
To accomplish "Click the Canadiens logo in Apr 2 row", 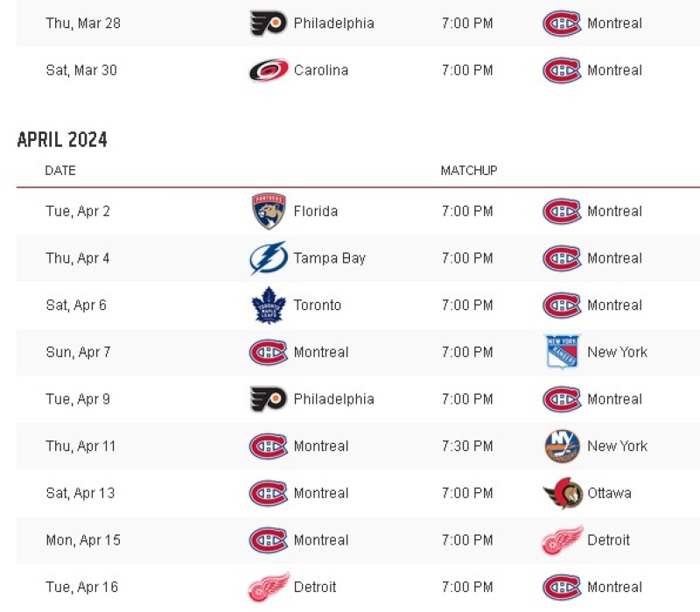I will (562, 211).
